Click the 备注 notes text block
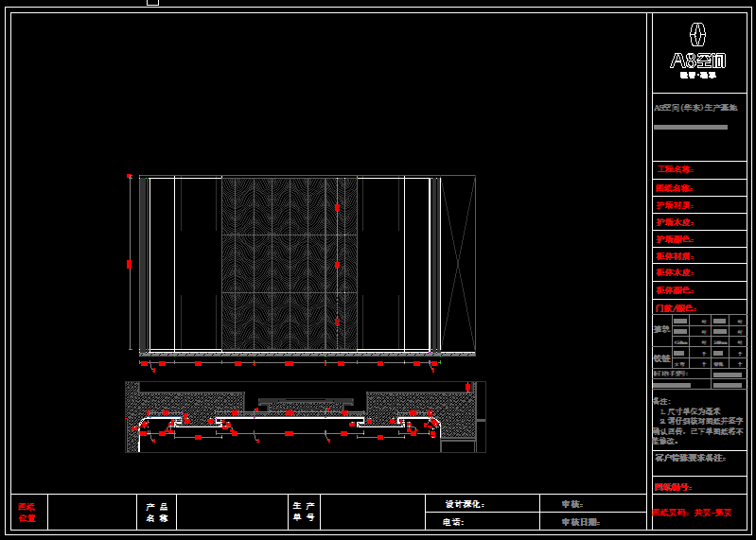The height and width of the screenshot is (540, 756). [698, 421]
